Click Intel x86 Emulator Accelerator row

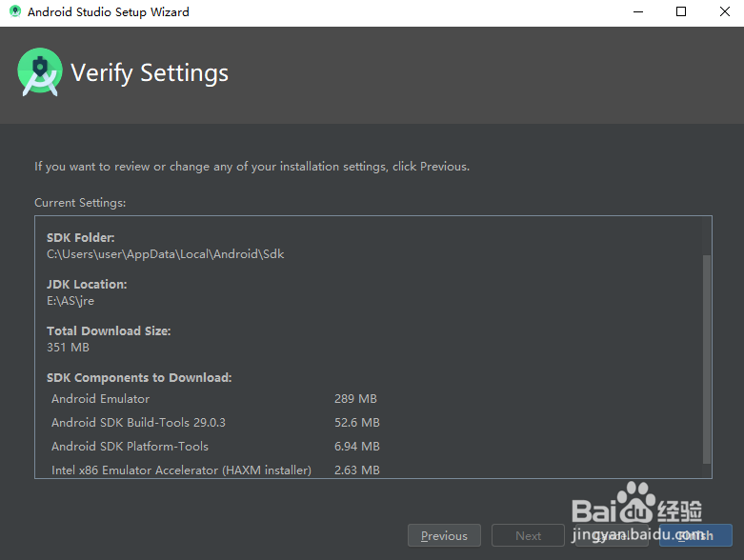[215, 470]
